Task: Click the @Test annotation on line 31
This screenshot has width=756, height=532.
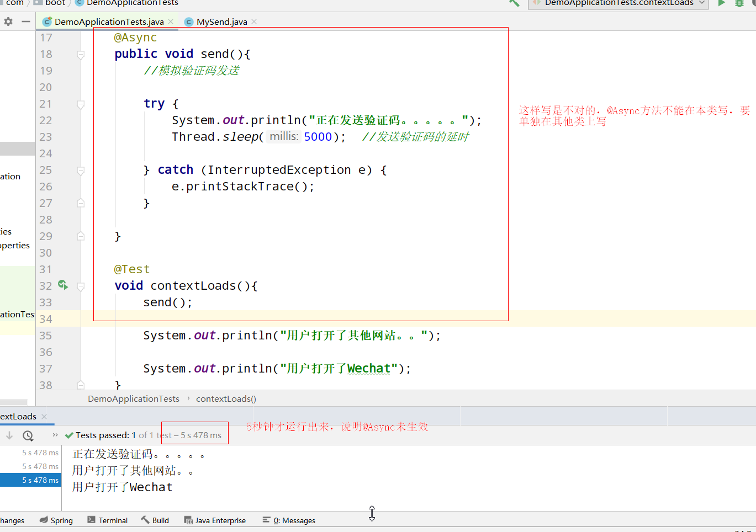Action: click(x=131, y=269)
